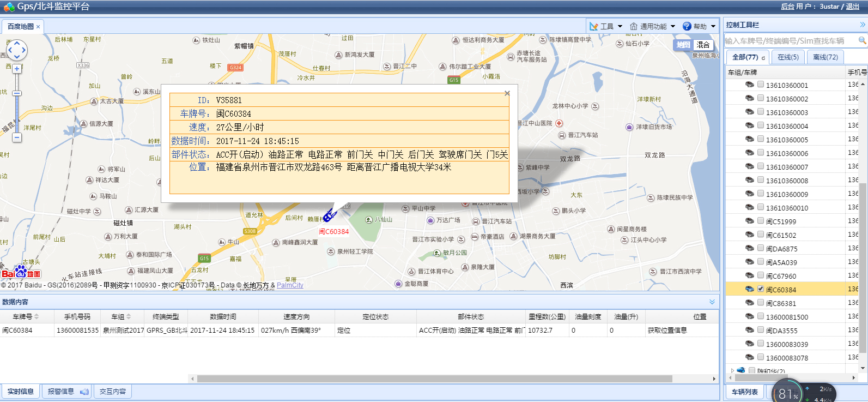Sort table by 车牌号 column
868x402 pixels.
click(x=26, y=316)
